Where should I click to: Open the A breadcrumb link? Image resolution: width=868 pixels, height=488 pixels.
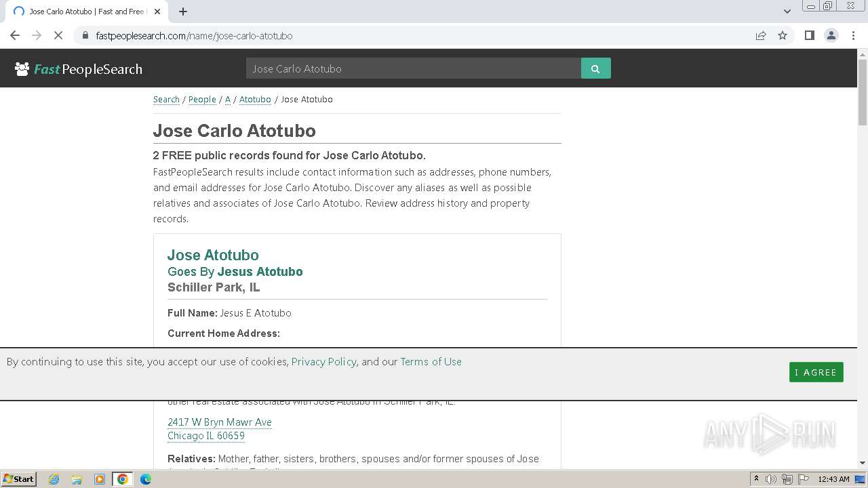228,99
